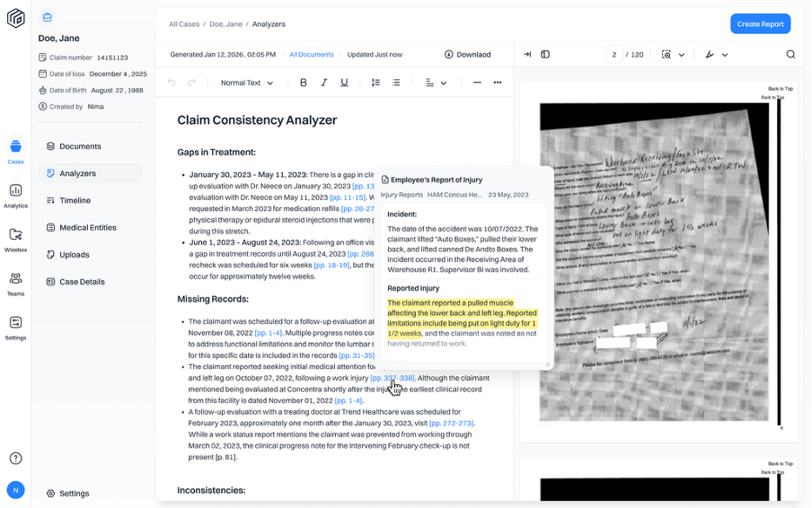
Task: Open Settings at sidebar bottom
Action: (68, 494)
